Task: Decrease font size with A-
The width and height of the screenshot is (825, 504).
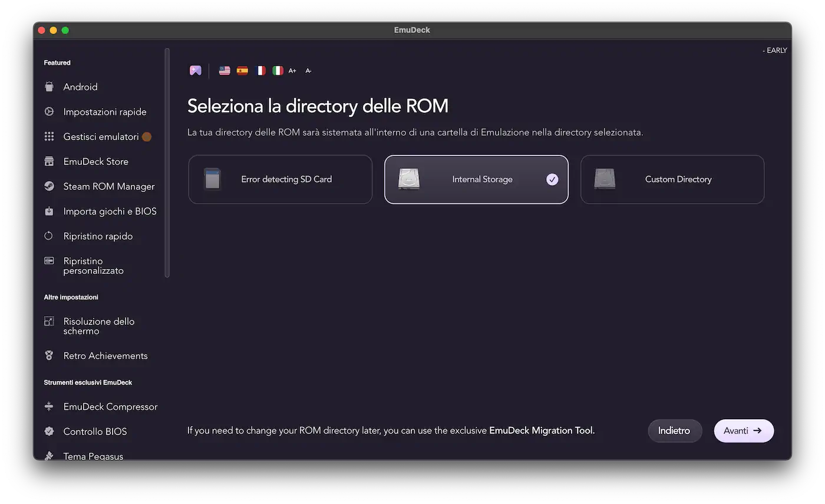Action: click(x=308, y=71)
